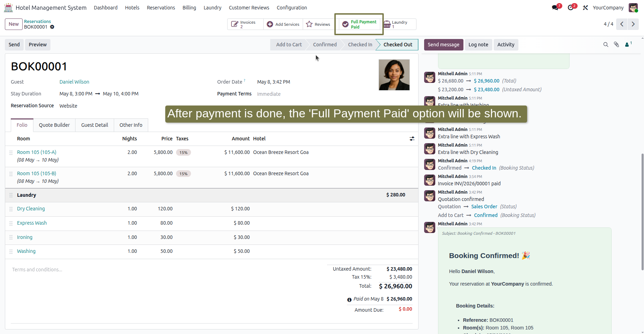Select the Checked In status stage
This screenshot has height=334, width=644.
360,45
